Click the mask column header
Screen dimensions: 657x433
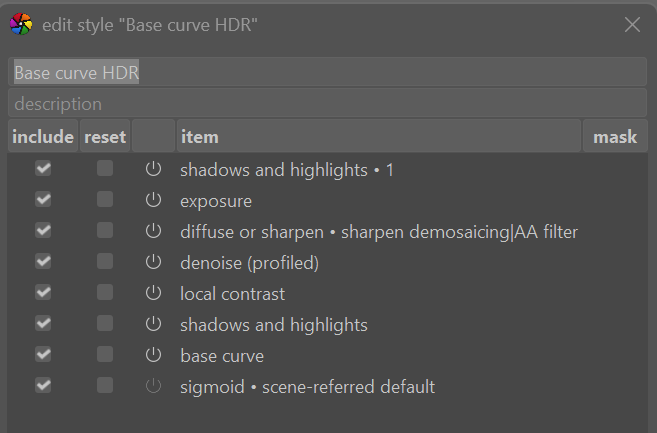pos(615,136)
